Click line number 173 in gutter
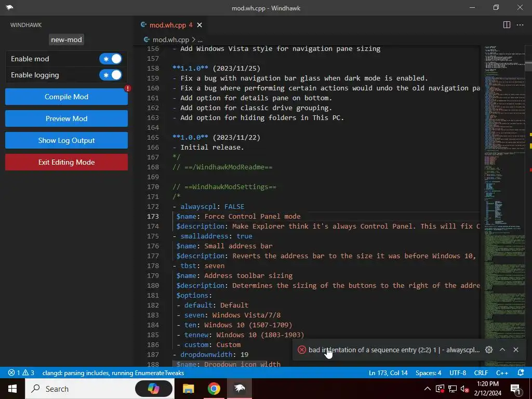This screenshot has height=399, width=532. coord(153,217)
